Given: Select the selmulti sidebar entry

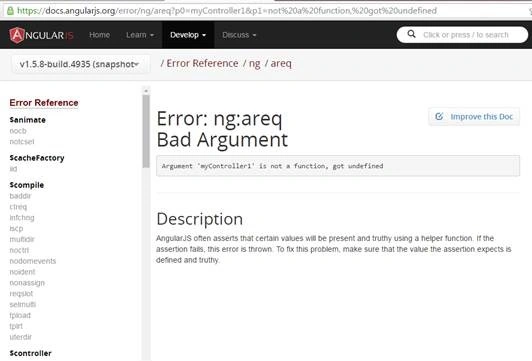Looking at the screenshot, I should [23, 305].
